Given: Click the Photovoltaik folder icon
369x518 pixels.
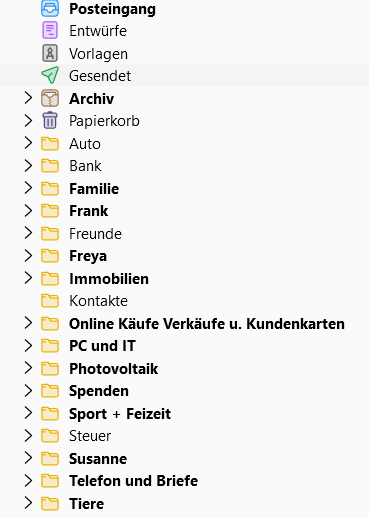Looking at the screenshot, I should [50, 369].
